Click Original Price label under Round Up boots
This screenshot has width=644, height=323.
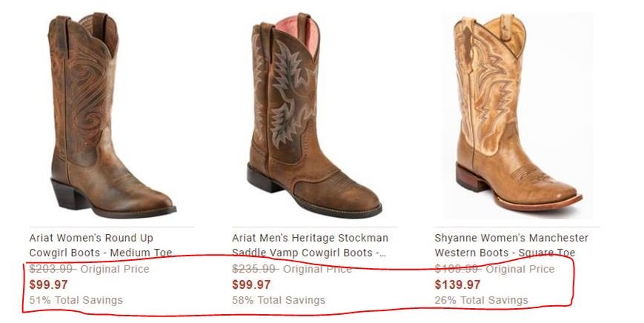115,269
